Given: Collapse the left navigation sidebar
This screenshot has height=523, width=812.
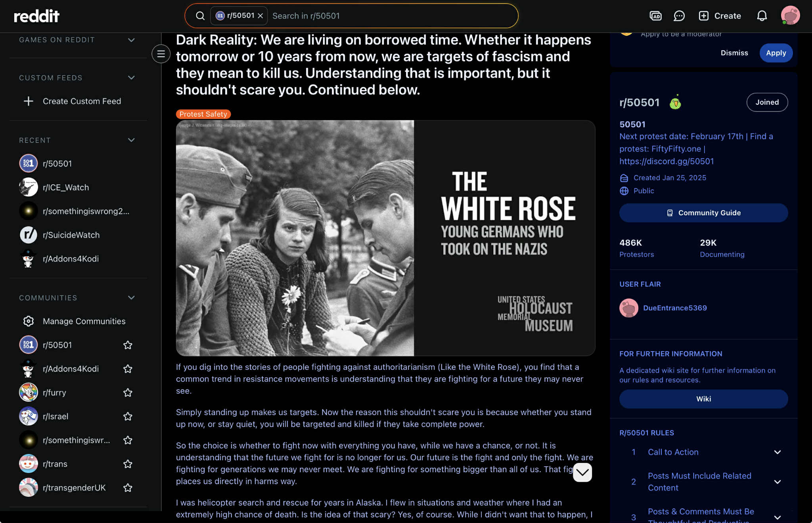Looking at the screenshot, I should click(x=161, y=54).
